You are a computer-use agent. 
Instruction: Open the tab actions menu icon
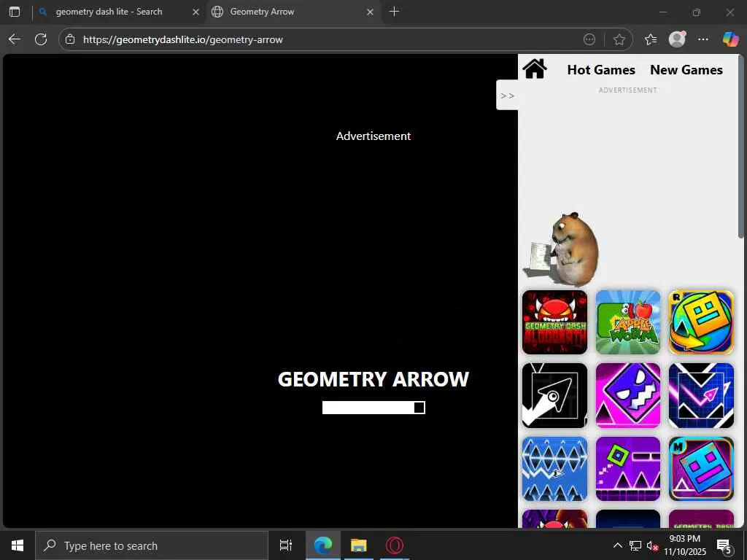15,12
